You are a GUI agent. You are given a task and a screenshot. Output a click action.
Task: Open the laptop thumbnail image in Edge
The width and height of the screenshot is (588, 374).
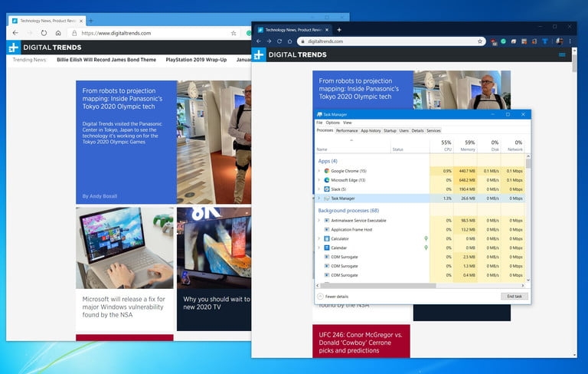pyautogui.click(x=125, y=248)
